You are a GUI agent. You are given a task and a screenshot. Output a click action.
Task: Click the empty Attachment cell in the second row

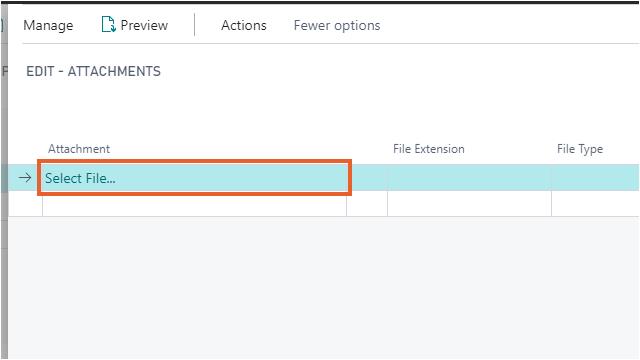pos(194,204)
